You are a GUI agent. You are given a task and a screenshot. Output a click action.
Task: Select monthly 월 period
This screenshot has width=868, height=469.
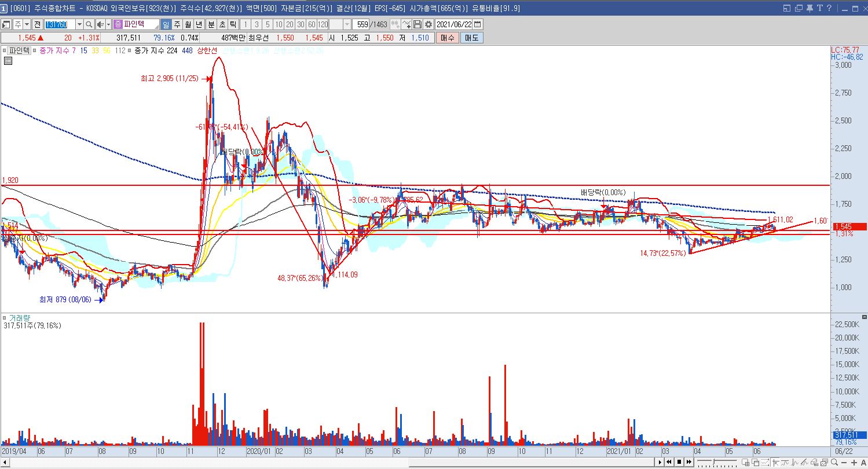(x=188, y=24)
